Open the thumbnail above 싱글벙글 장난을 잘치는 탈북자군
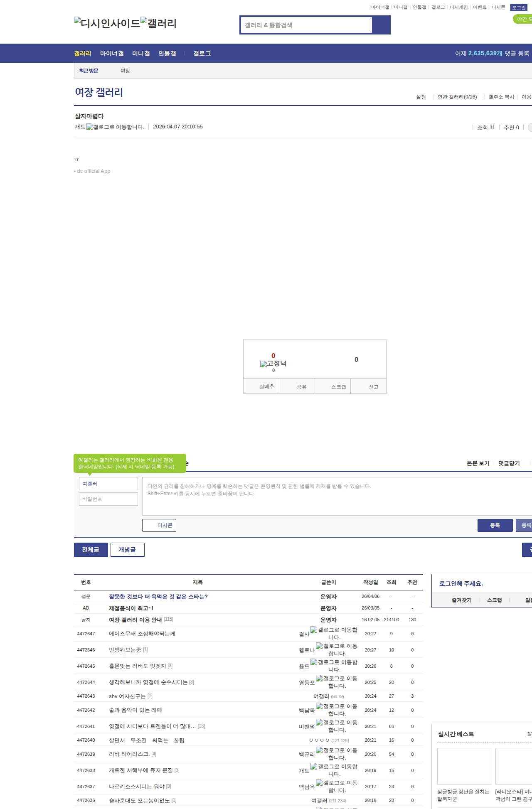 tap(465, 766)
